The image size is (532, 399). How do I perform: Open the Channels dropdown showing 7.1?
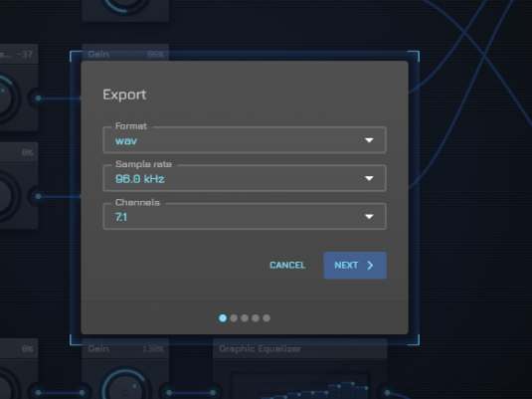(245, 216)
